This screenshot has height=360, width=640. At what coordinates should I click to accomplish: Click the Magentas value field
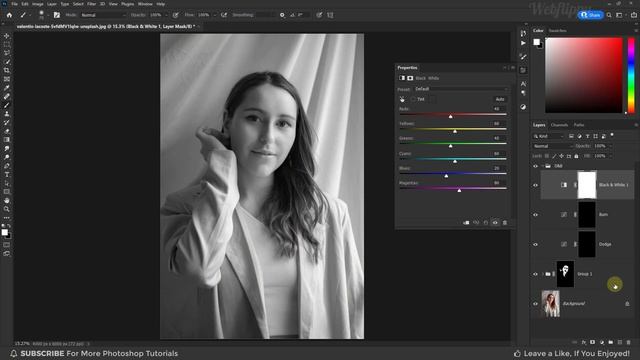pyautogui.click(x=498, y=183)
